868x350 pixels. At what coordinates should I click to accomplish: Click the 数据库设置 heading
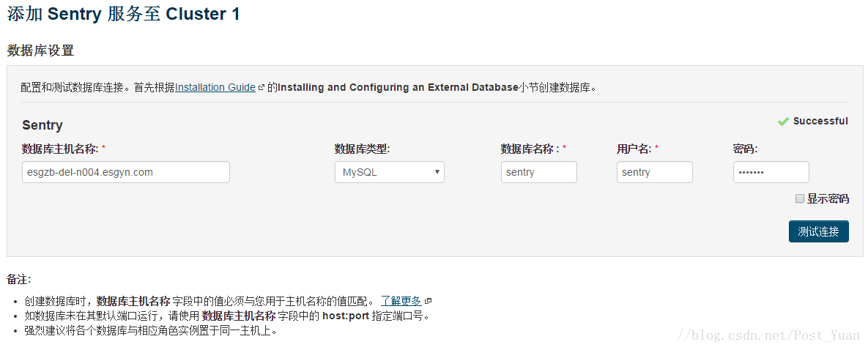(x=40, y=51)
